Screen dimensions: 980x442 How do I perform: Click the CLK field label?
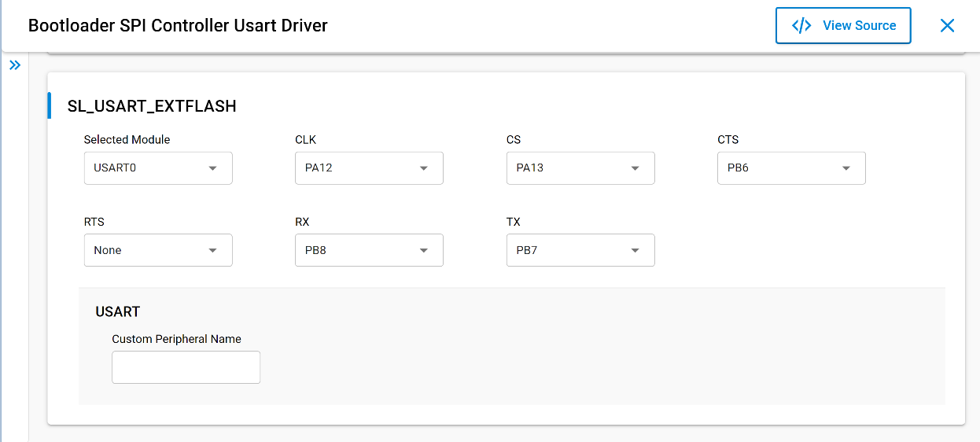pyautogui.click(x=306, y=140)
